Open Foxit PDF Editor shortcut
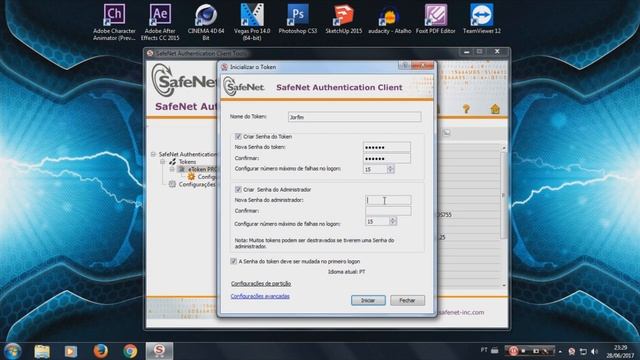Screen dimensions: 640x360 [x=436, y=19]
